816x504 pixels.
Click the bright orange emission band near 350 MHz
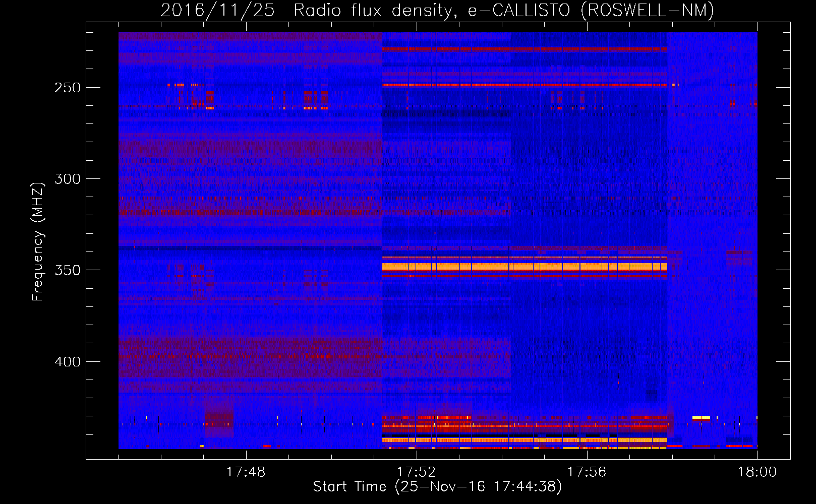[524, 267]
